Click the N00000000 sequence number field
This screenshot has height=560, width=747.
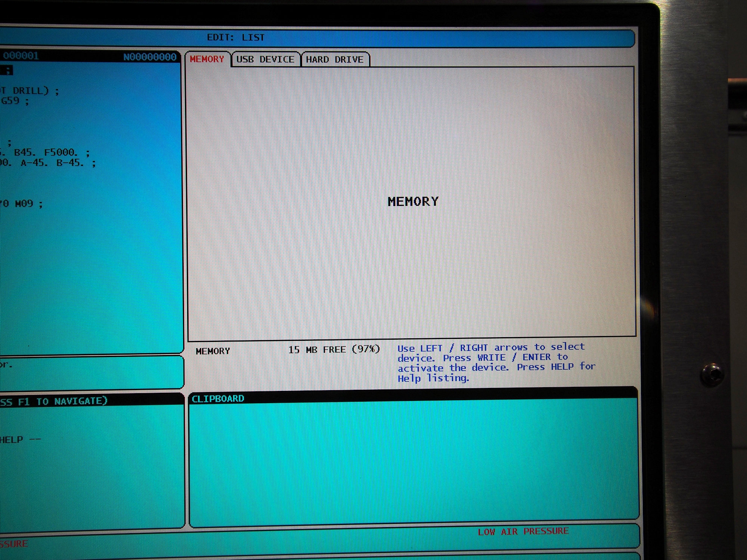coord(150,57)
